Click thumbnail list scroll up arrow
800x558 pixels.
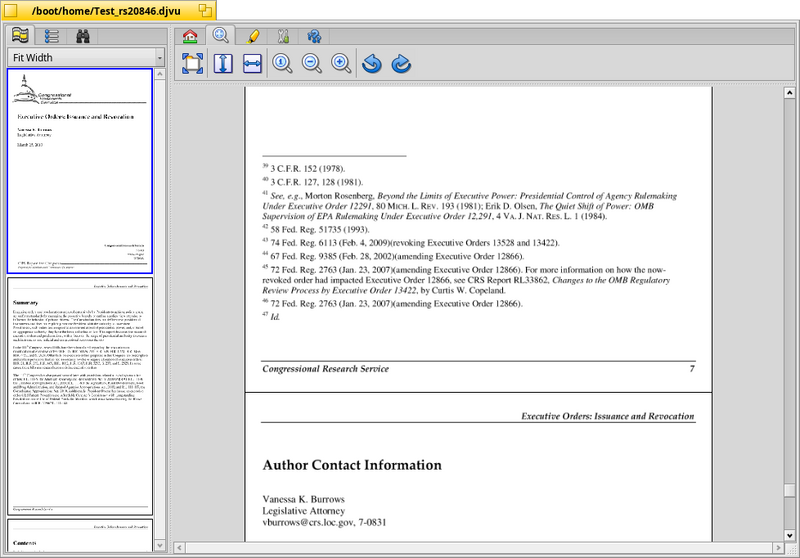click(160, 74)
